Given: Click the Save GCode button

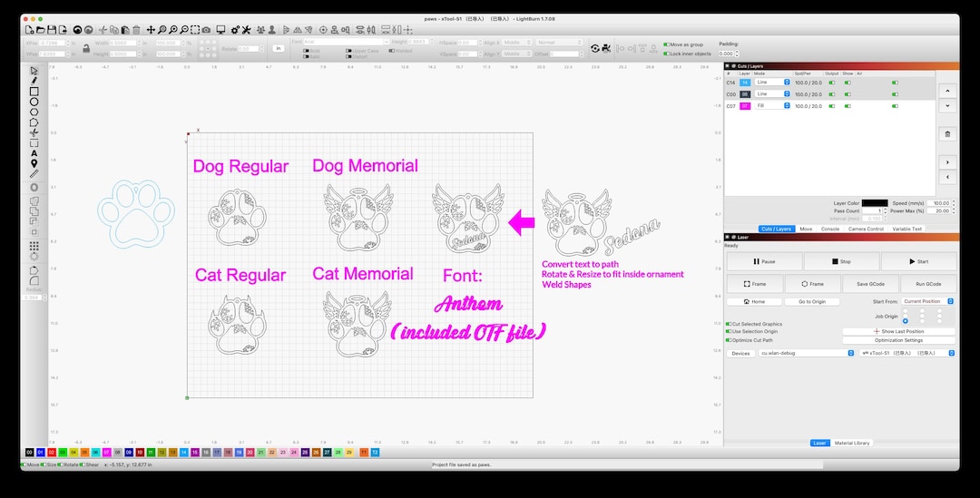Looking at the screenshot, I should pyautogui.click(x=870, y=284).
